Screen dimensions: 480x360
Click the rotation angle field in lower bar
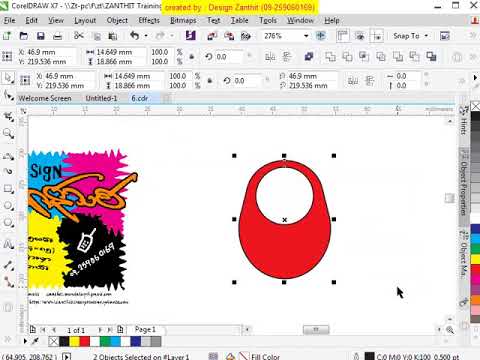[248, 81]
